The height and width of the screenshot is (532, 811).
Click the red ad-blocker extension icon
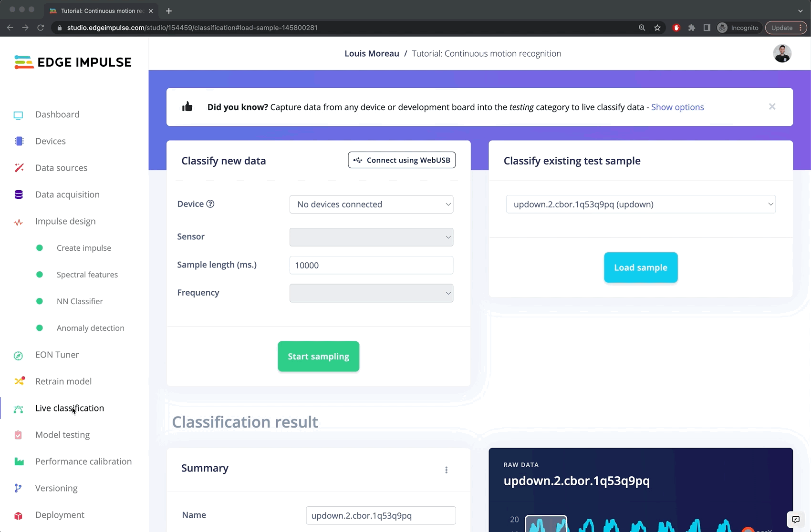tap(676, 28)
